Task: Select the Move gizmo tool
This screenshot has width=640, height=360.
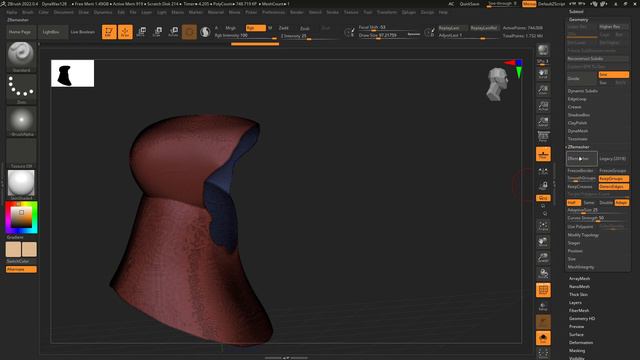Action: pyautogui.click(x=141, y=31)
